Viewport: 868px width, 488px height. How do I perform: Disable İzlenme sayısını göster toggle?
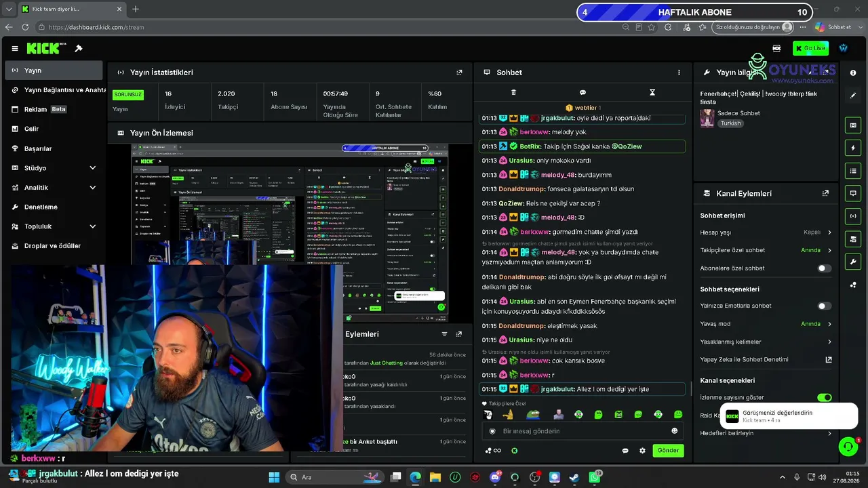coord(824,398)
